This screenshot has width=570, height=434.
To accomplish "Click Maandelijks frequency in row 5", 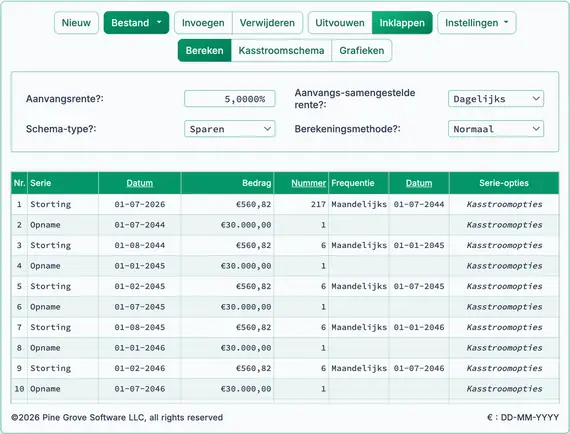I will click(x=359, y=286).
